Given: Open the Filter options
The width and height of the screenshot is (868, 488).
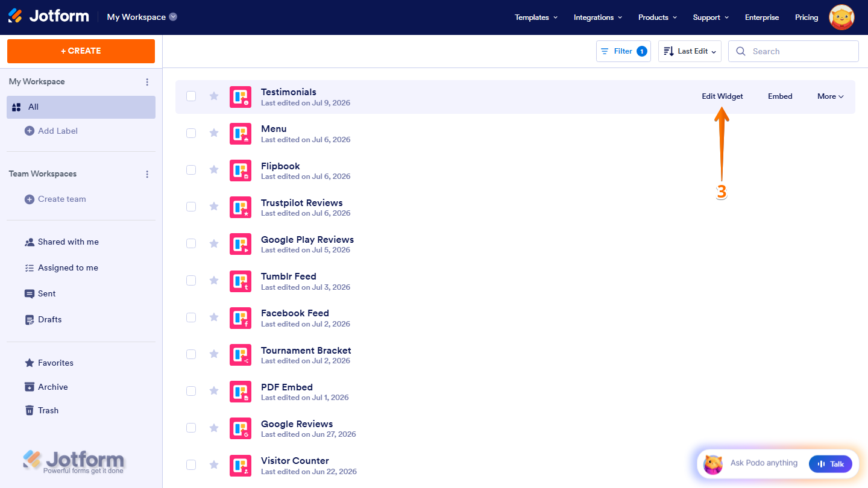Looking at the screenshot, I should [x=623, y=51].
